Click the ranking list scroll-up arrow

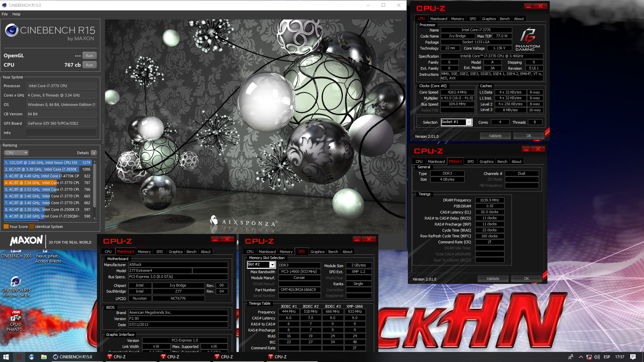95,162
